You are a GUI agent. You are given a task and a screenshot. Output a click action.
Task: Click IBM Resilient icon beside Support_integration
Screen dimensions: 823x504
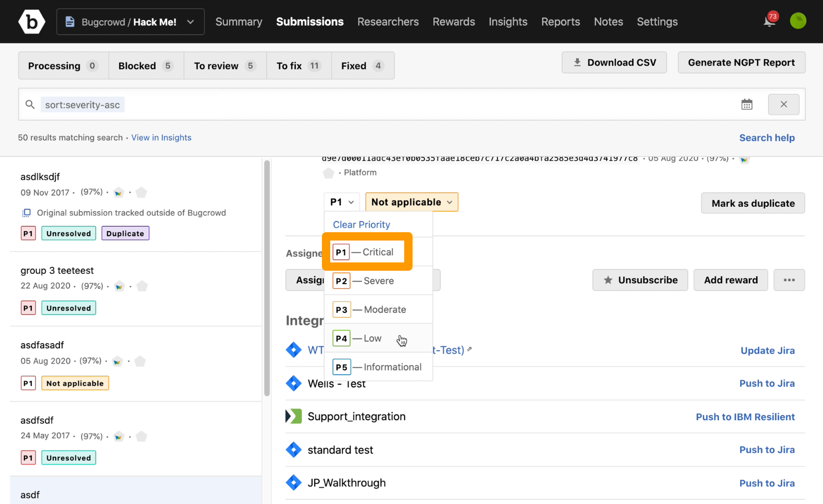(294, 416)
